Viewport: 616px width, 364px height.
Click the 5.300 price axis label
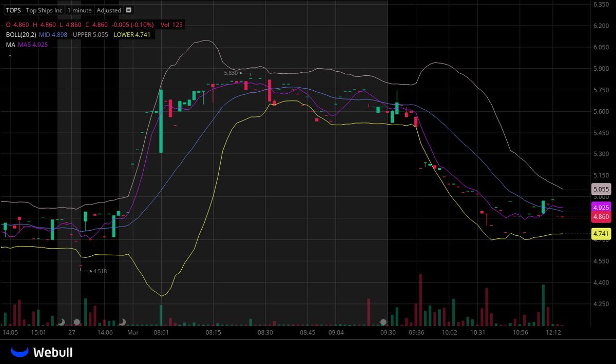(x=601, y=154)
